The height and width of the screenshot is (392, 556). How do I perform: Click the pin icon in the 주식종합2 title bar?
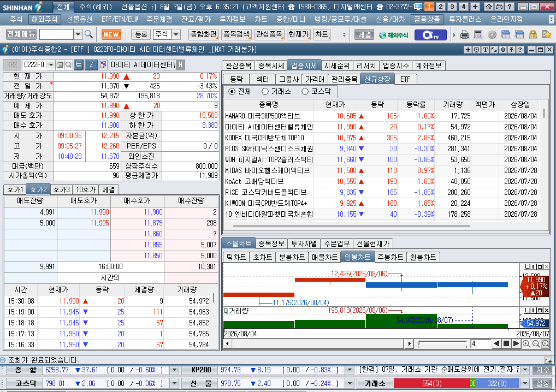click(511, 50)
